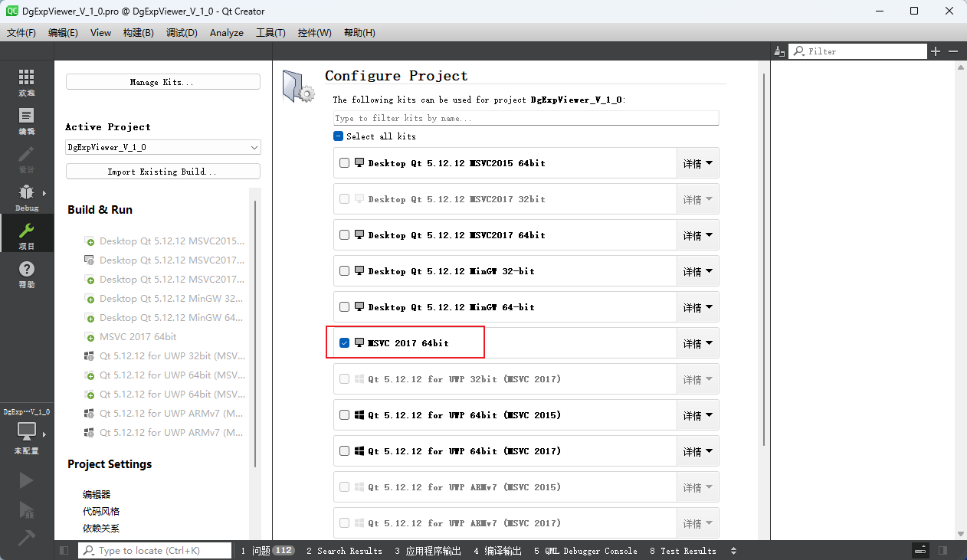Expand details for MSVC2015 64bit kit

pos(697,163)
